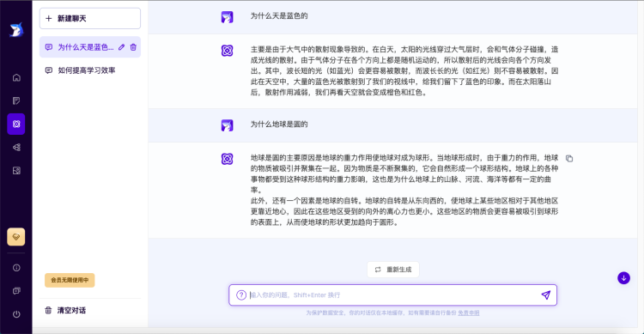644x334 pixels.
Task: Select the 为什么天是蓝色 conversation
Action: pos(90,47)
